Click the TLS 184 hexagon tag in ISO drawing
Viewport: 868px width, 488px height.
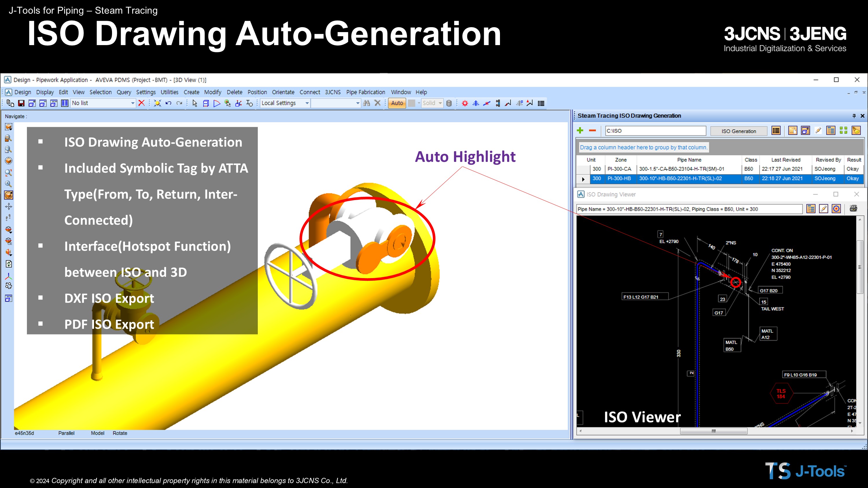point(781,393)
